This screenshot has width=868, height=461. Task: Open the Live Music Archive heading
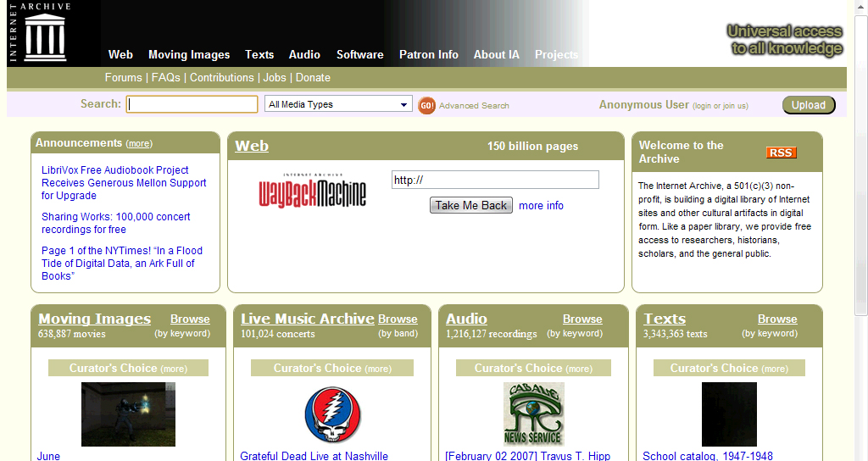click(x=308, y=319)
